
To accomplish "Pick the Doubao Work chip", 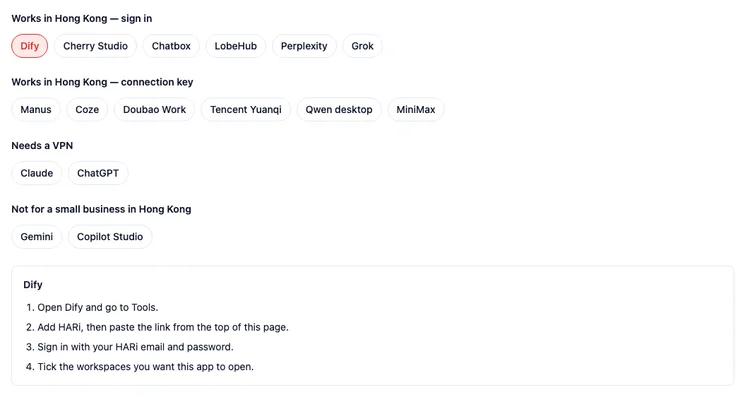I will click(x=154, y=110).
